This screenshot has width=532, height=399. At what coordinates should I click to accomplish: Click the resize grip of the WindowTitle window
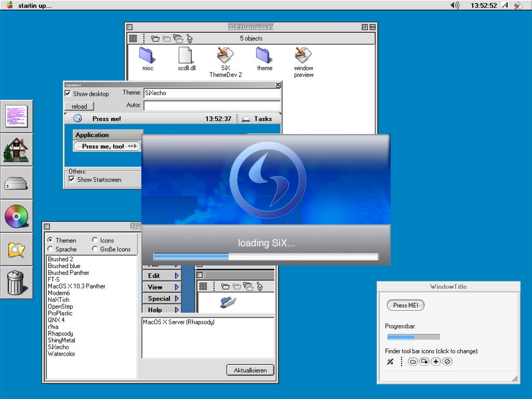tap(515, 379)
